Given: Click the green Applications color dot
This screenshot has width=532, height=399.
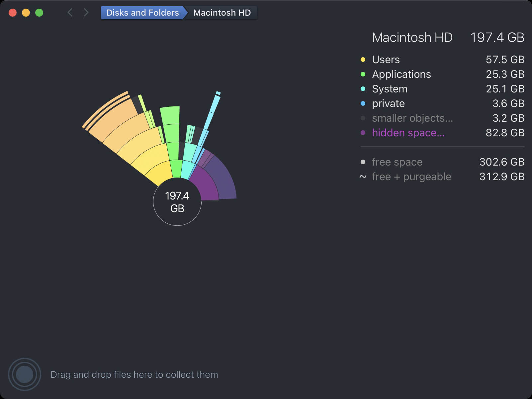Looking at the screenshot, I should (x=363, y=74).
